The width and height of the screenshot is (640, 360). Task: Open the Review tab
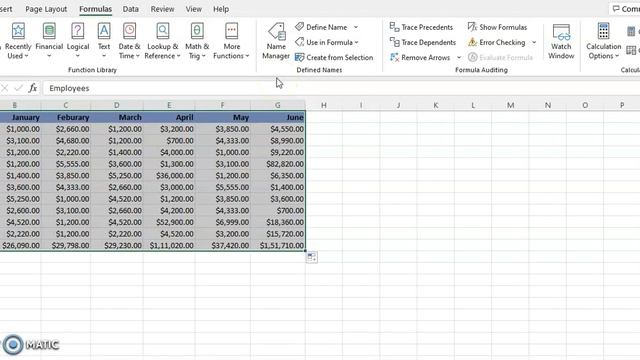click(x=162, y=9)
